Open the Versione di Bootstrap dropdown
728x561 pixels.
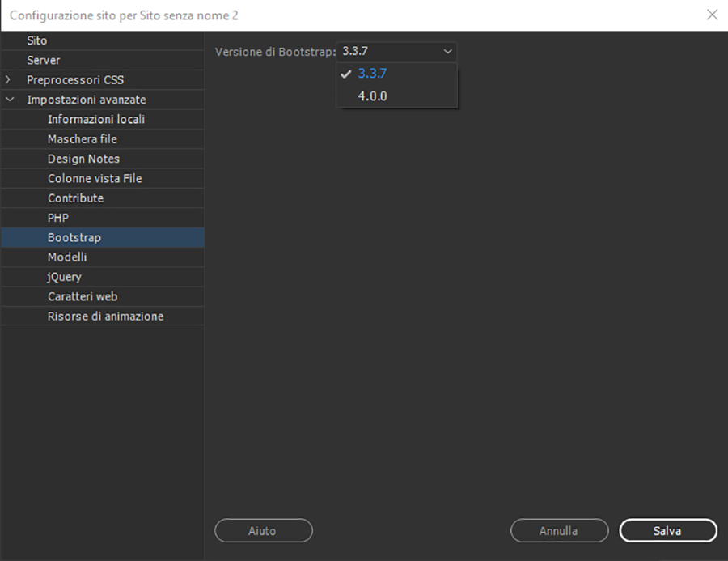396,51
